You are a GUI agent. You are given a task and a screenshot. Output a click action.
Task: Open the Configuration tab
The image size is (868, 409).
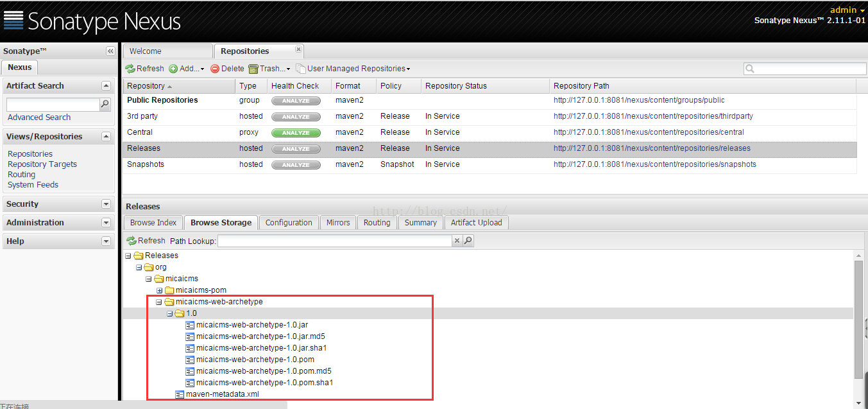[x=289, y=223]
